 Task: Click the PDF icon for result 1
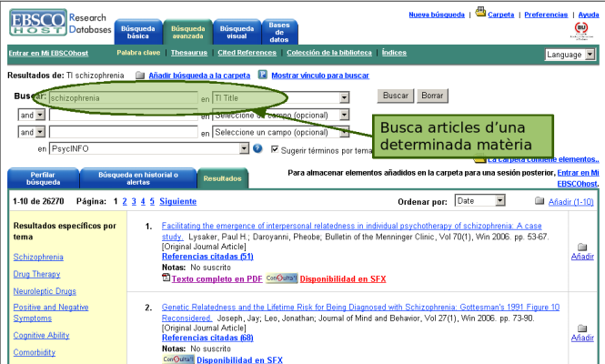click(166, 278)
